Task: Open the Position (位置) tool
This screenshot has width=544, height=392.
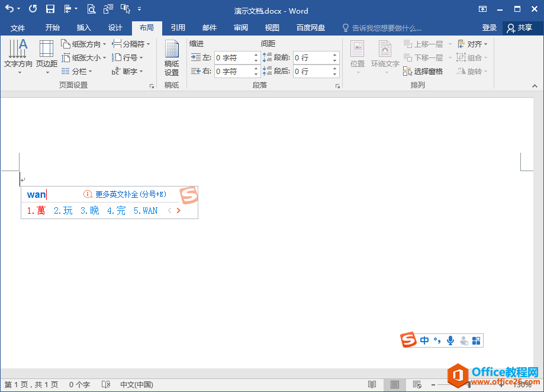Action: point(358,57)
